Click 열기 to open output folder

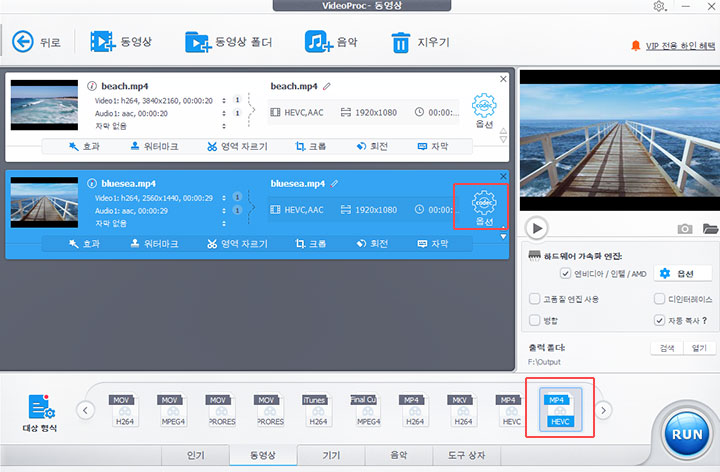pos(699,348)
